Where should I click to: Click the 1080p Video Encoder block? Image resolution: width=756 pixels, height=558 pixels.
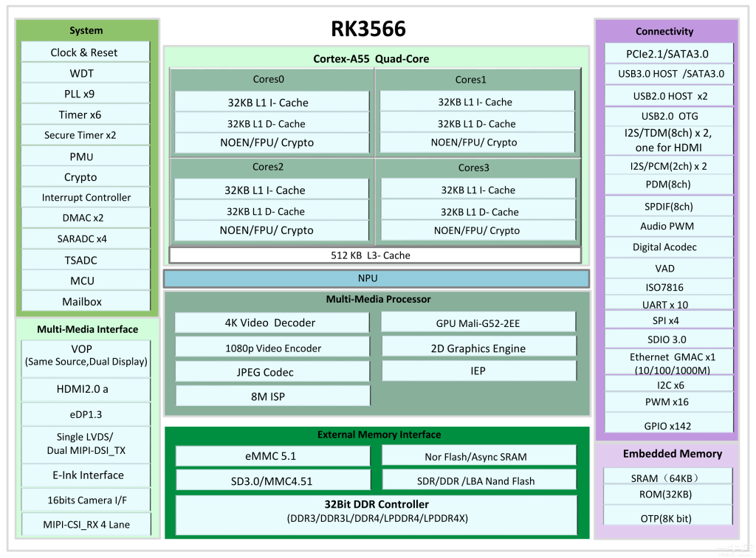point(272,348)
